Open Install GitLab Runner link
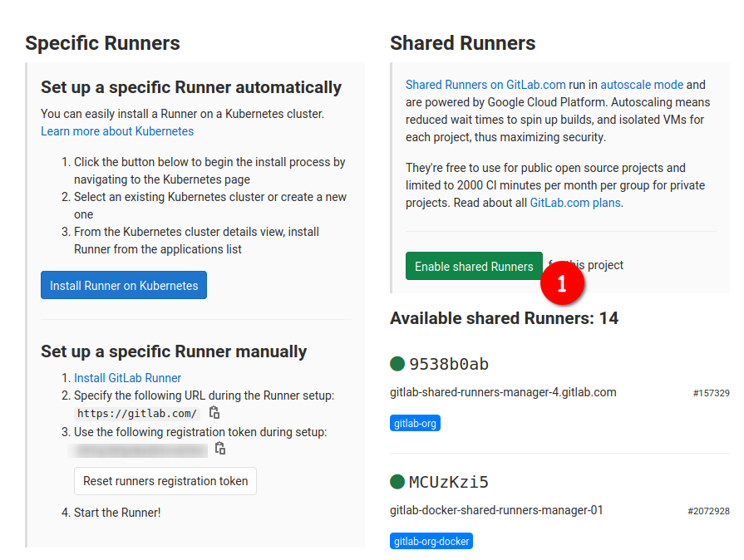This screenshot has width=744, height=560. pyautogui.click(x=128, y=378)
